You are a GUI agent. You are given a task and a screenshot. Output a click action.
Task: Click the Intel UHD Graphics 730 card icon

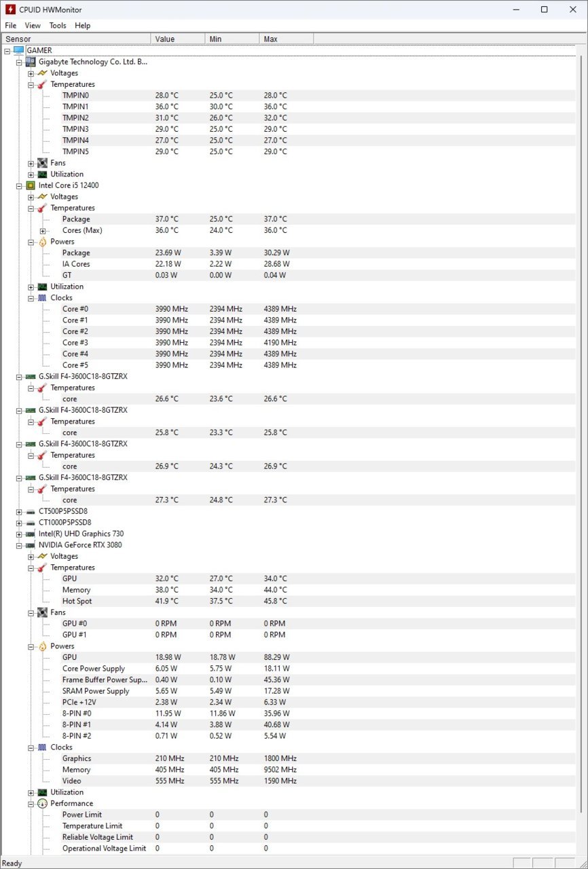pyautogui.click(x=31, y=534)
